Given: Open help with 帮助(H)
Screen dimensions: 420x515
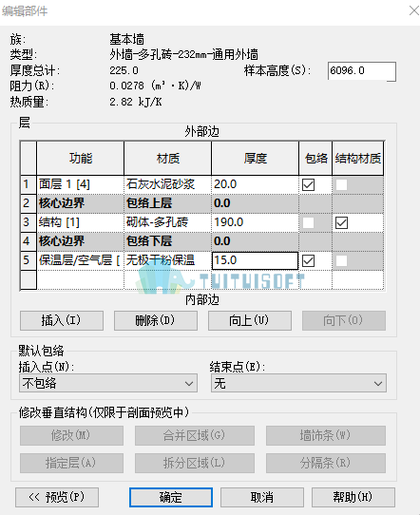Looking at the screenshot, I should click(x=353, y=497).
